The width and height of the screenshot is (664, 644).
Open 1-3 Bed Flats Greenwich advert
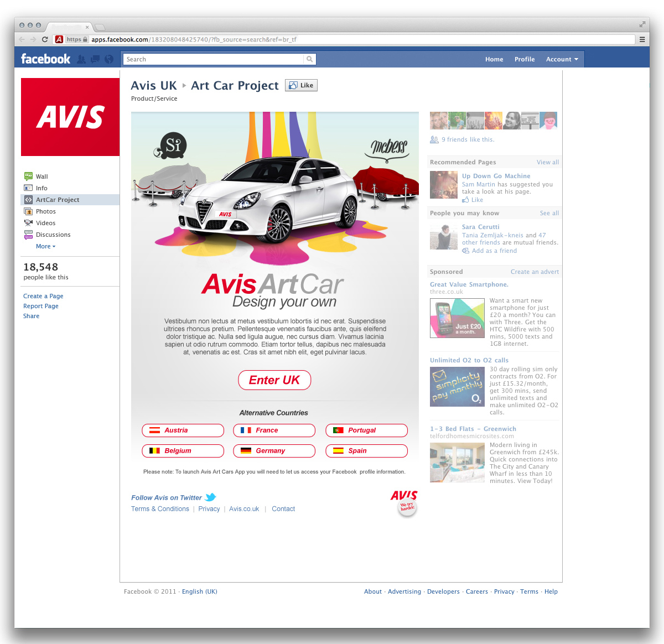[473, 429]
